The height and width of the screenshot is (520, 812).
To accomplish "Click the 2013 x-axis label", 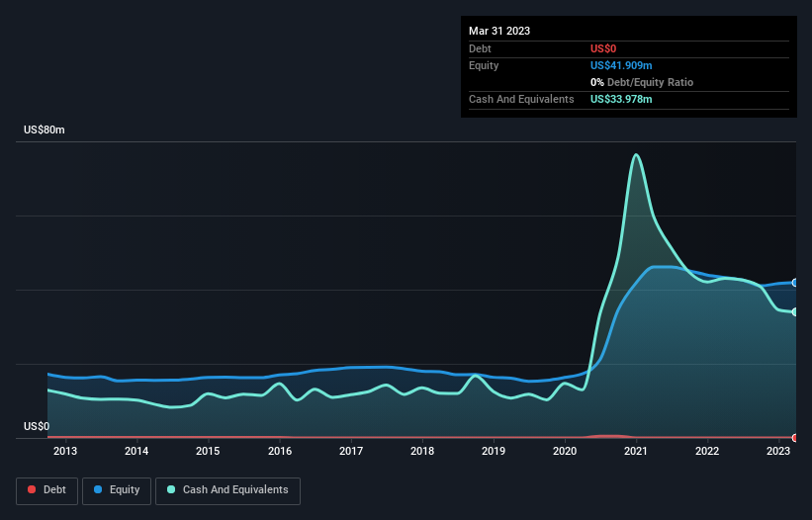I will click(x=65, y=451).
